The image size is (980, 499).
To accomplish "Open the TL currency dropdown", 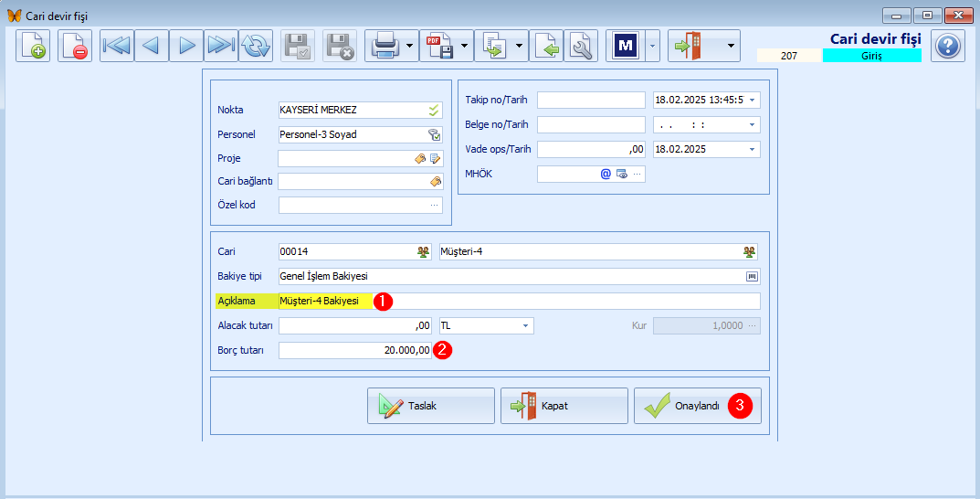I will coord(526,325).
